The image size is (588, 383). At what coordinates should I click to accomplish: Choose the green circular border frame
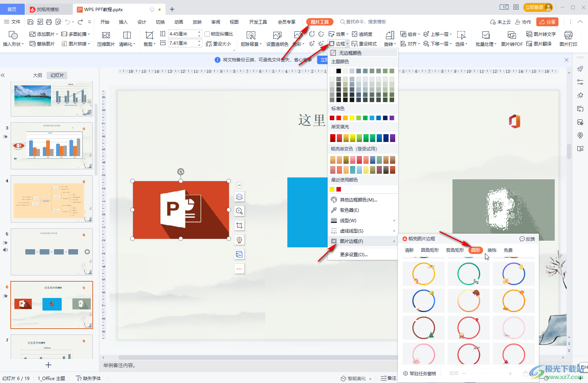[469, 274]
